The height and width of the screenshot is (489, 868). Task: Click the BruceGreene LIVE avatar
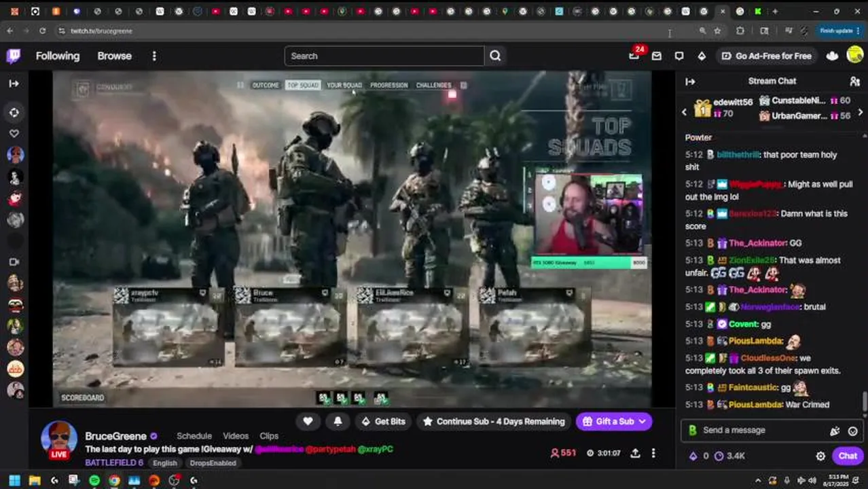(59, 440)
